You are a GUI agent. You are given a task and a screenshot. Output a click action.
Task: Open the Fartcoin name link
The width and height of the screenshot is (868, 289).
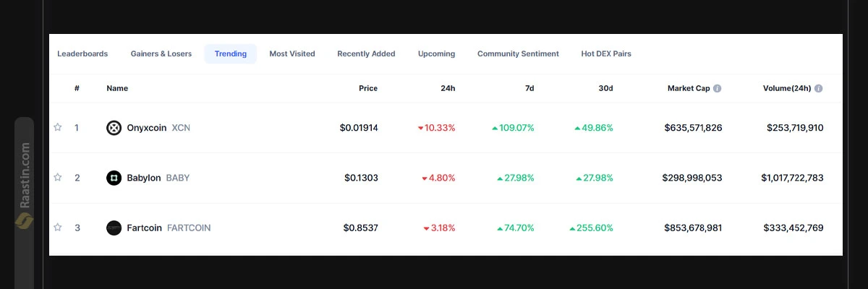145,228
